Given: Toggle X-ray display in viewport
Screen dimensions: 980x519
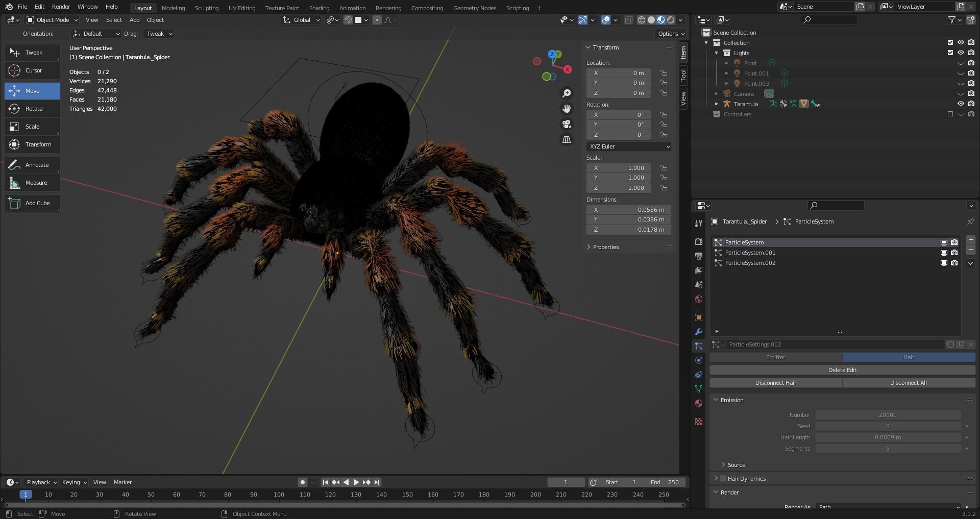Looking at the screenshot, I should click(x=628, y=20).
